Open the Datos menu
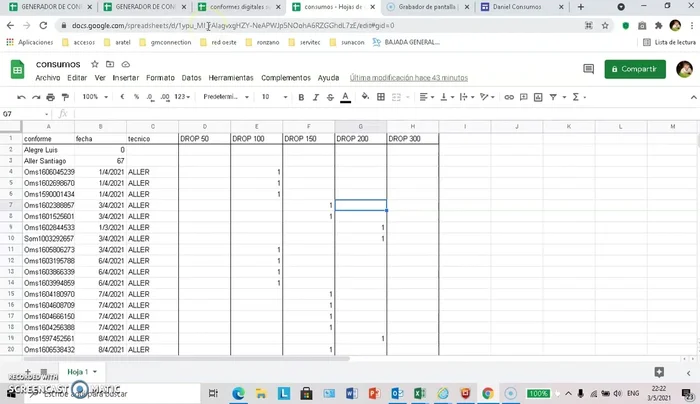The image size is (700, 404). coord(191,77)
